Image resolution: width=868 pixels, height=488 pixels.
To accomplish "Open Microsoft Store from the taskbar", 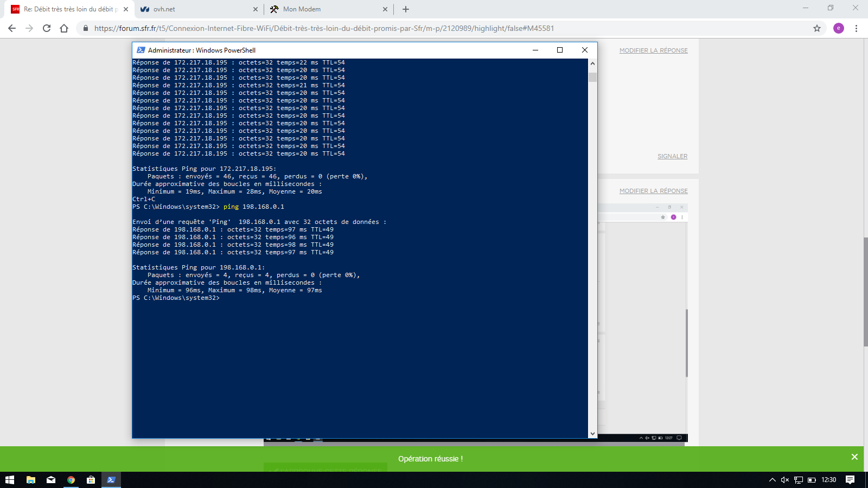I will pos(91,480).
